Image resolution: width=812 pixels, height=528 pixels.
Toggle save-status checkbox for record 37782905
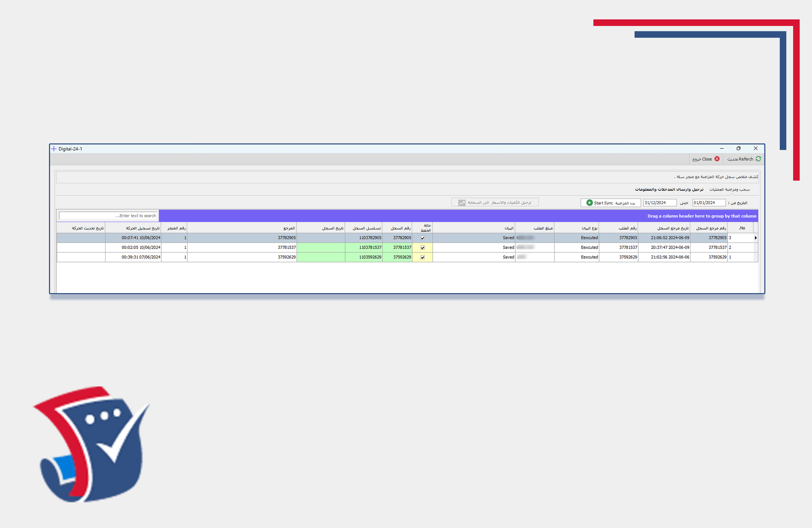tap(422, 238)
